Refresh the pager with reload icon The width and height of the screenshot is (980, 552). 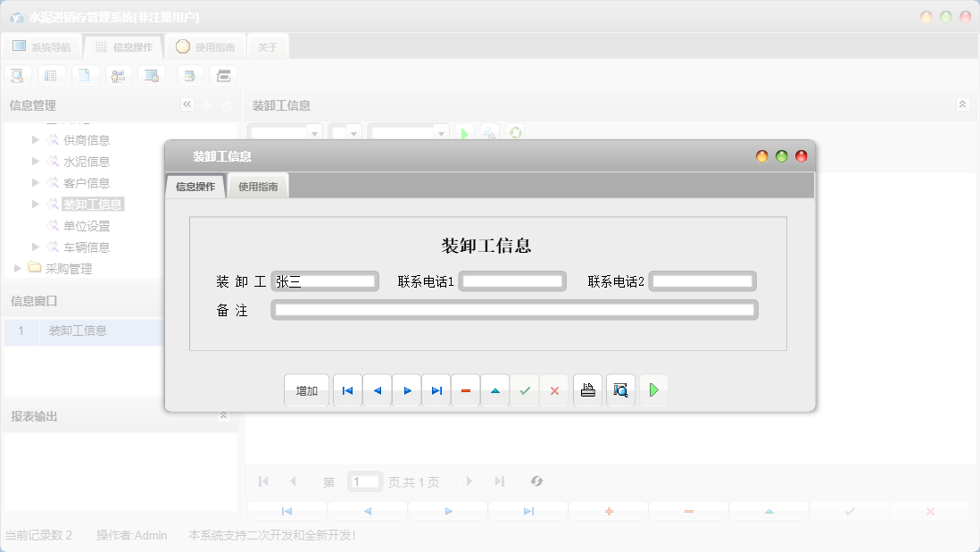coord(537,481)
